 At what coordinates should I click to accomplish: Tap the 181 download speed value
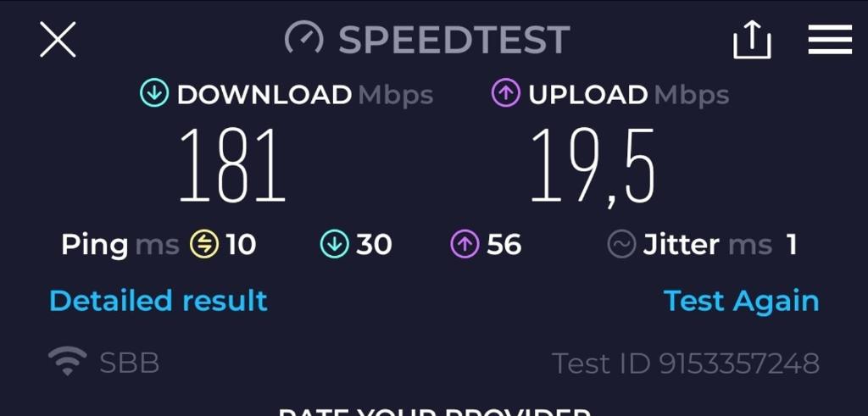[x=231, y=164]
